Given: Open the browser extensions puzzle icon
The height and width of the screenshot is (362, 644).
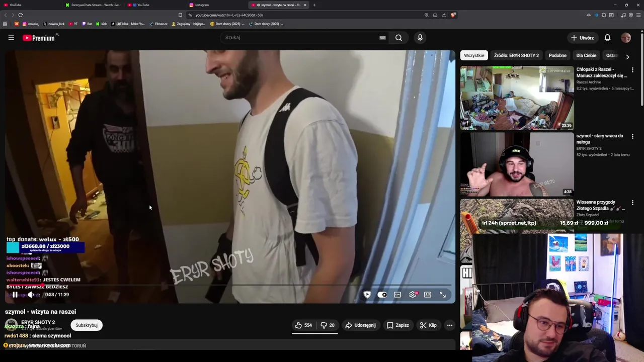Looking at the screenshot, I should [x=604, y=15].
